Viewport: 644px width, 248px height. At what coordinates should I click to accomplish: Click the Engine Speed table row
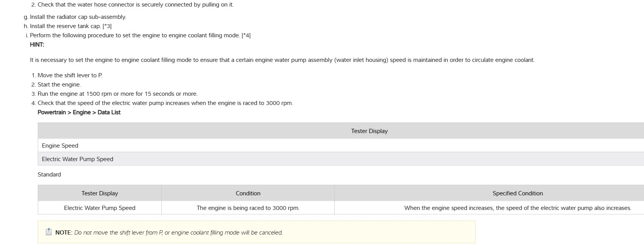60,146
